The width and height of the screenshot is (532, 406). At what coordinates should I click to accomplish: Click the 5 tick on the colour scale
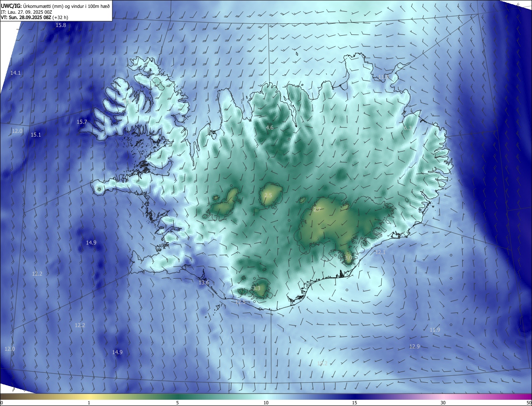pyautogui.click(x=177, y=403)
